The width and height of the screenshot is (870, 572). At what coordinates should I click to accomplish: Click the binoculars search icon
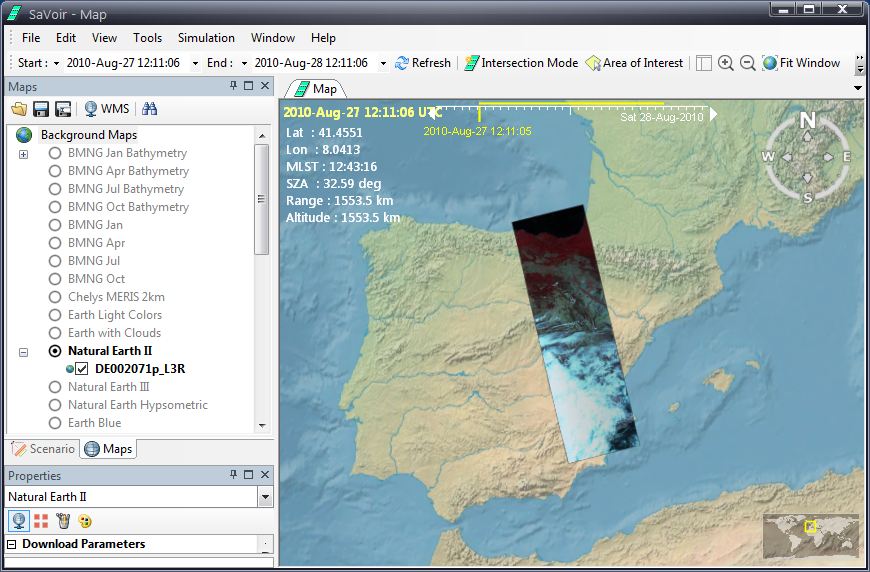point(149,109)
